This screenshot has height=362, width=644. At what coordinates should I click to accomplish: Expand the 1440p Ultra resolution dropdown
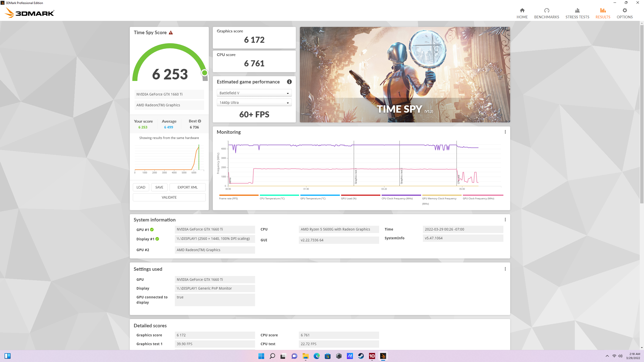(x=254, y=103)
